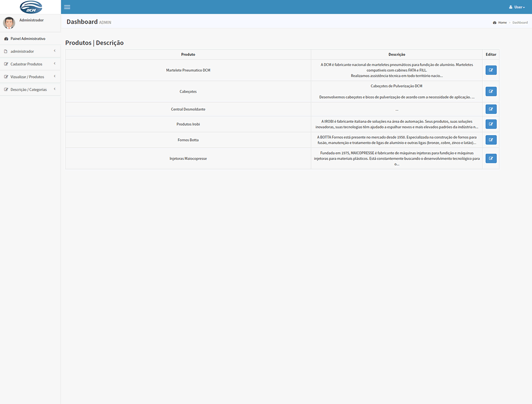Click the Cabeçotes de Pulverização DCM description
The image size is (532, 404).
[397, 92]
